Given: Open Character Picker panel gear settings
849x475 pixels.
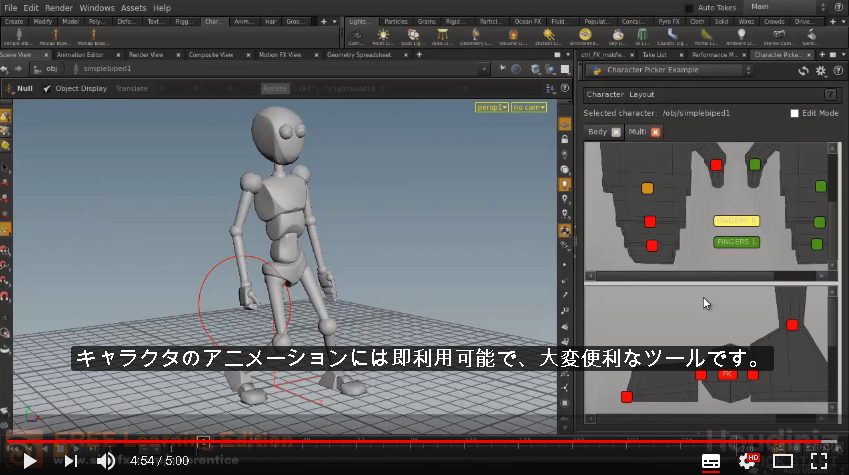Looking at the screenshot, I should click(x=821, y=71).
